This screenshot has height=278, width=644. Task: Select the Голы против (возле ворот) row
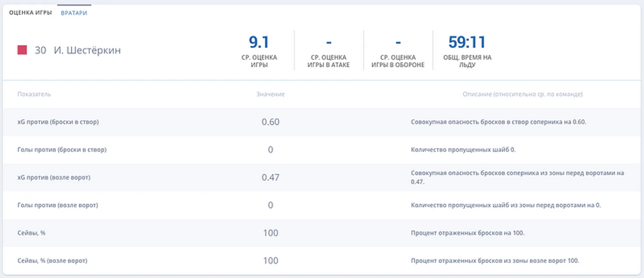tap(57, 205)
